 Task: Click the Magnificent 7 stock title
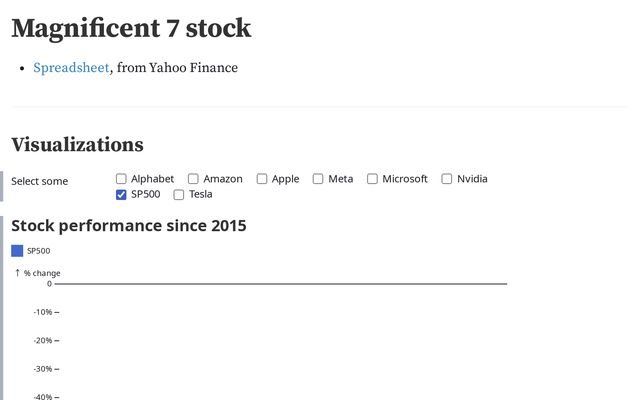coord(131,28)
